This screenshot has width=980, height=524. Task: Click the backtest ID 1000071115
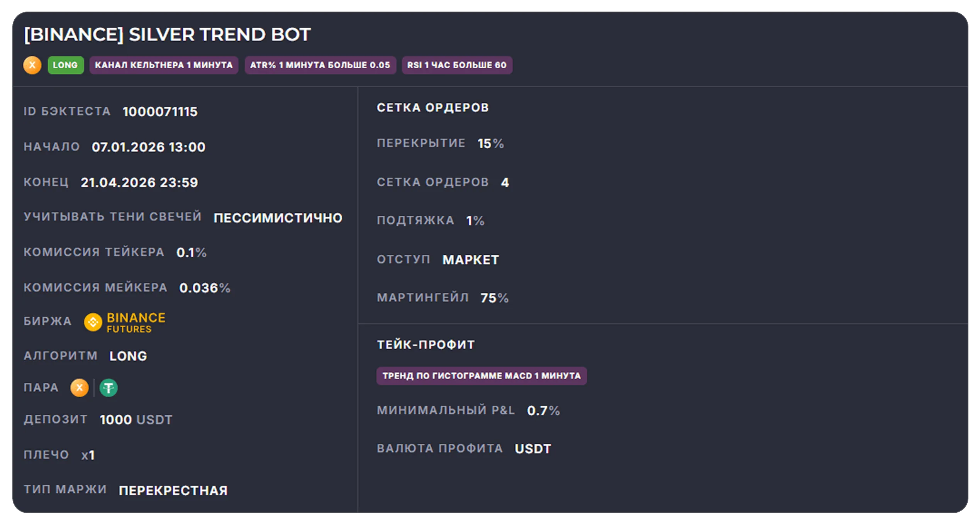tap(160, 112)
